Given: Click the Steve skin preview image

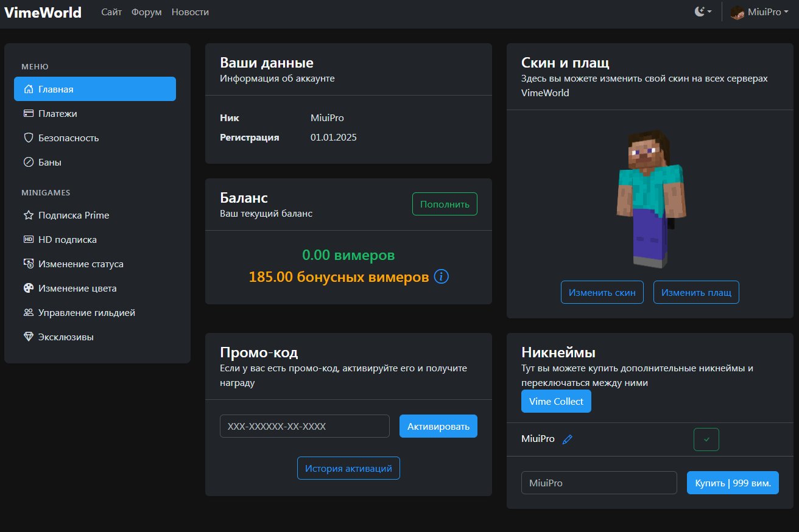Looking at the screenshot, I should [x=649, y=198].
